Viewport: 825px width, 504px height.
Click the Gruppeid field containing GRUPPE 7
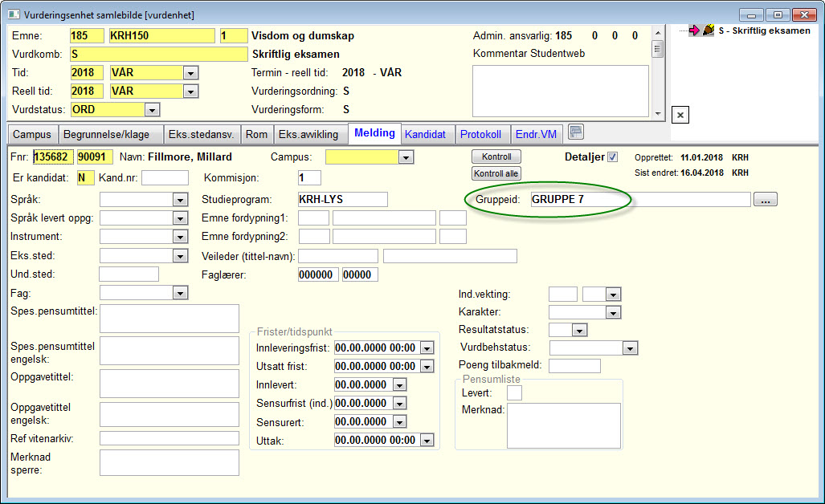coord(640,200)
